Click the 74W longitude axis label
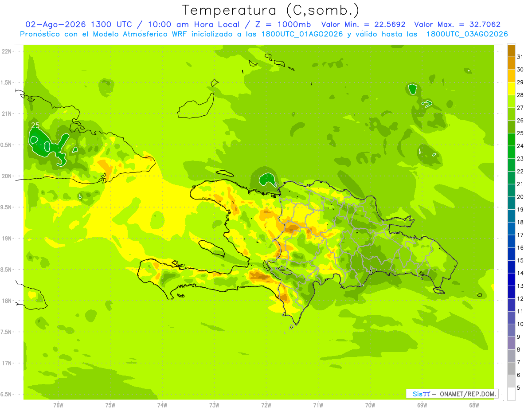Viewport: 532px width, 411px height. [162, 405]
